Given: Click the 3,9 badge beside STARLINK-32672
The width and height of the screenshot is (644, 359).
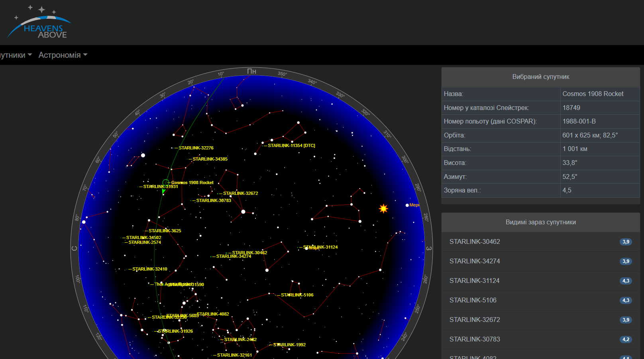Looking at the screenshot, I should coord(626,320).
